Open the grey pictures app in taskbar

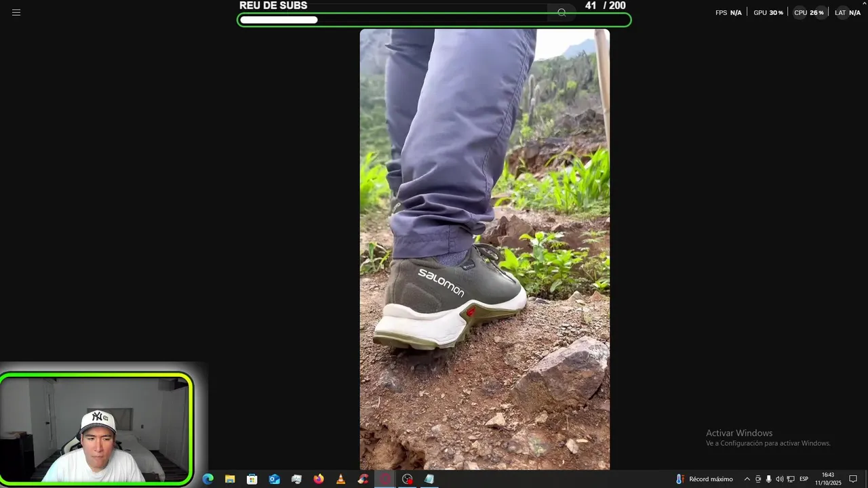[x=296, y=479]
